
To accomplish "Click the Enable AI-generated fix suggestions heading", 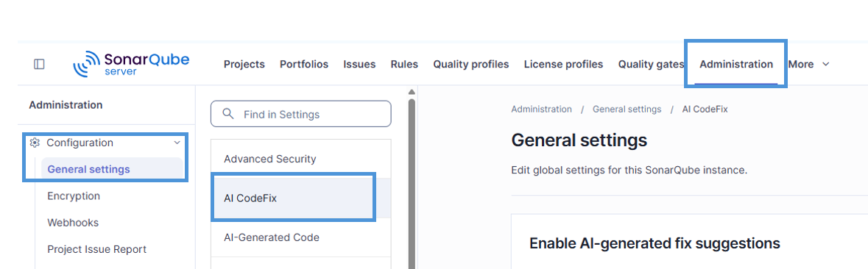I will pos(654,243).
